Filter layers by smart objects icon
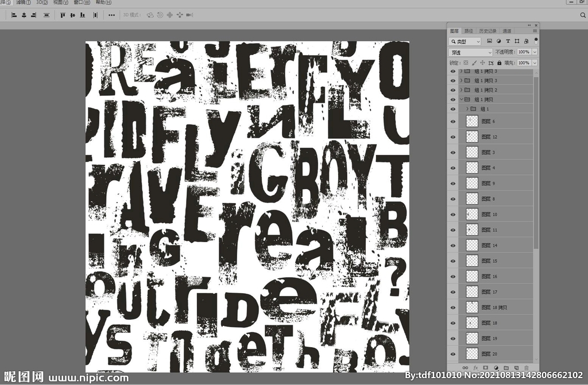This screenshot has width=588, height=385. tap(526, 41)
